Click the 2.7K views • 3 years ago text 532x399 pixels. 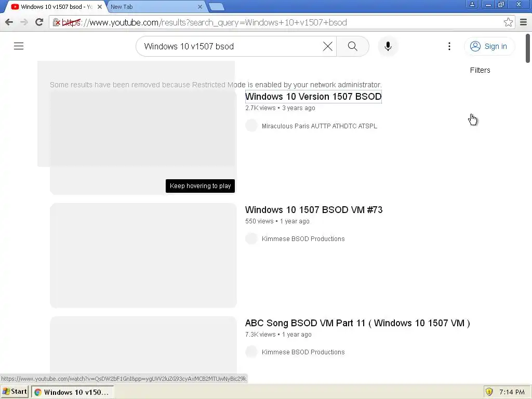point(280,108)
